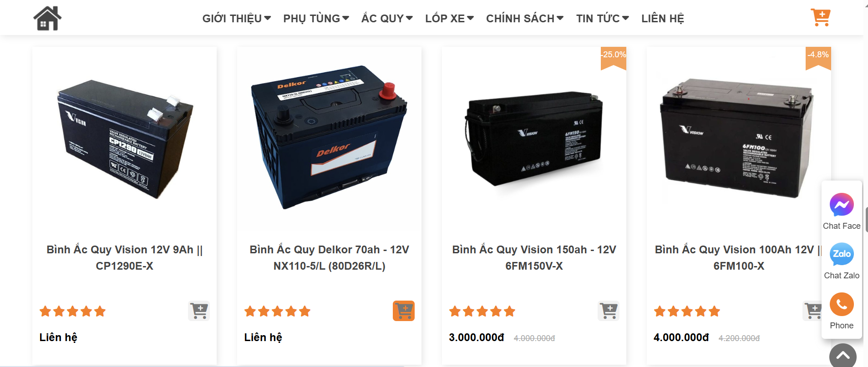
Task: Expand the ẮC QUY dropdown menu
Action: click(387, 19)
